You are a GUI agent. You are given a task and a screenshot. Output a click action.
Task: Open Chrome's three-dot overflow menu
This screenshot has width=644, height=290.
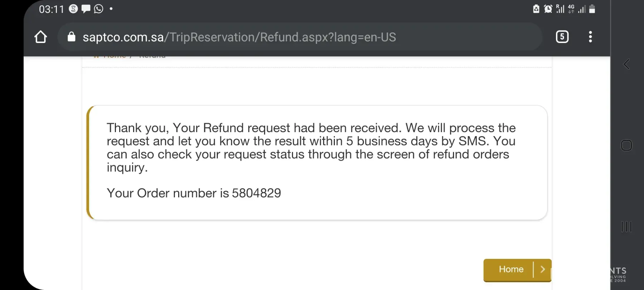(x=590, y=37)
